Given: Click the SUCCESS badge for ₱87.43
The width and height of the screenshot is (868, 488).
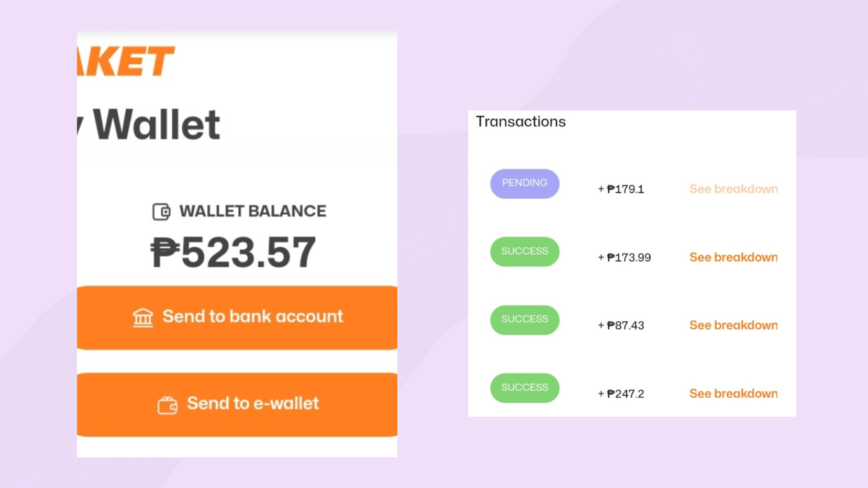Looking at the screenshot, I should coord(524,320).
